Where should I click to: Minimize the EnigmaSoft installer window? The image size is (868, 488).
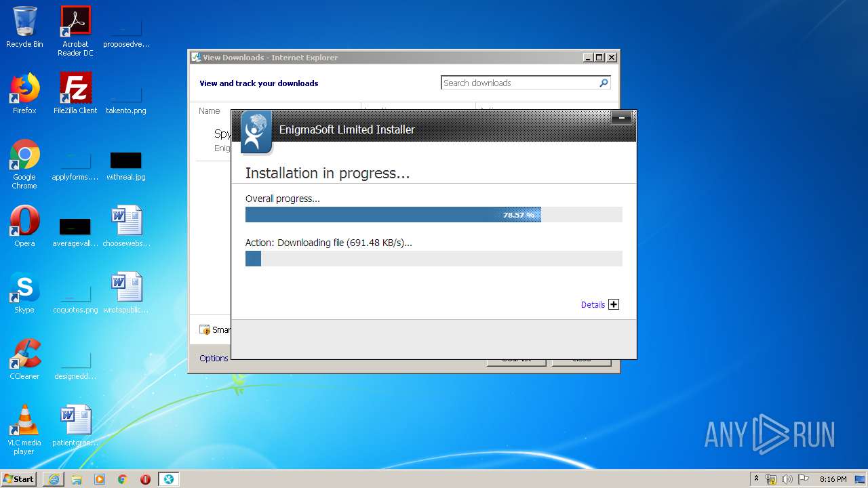click(x=621, y=119)
